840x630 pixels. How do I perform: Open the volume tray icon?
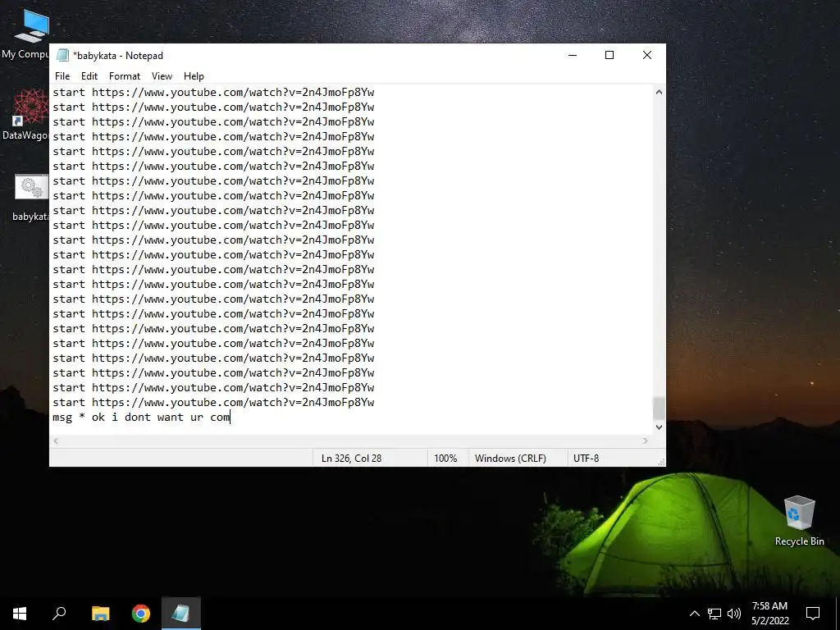coord(734,614)
